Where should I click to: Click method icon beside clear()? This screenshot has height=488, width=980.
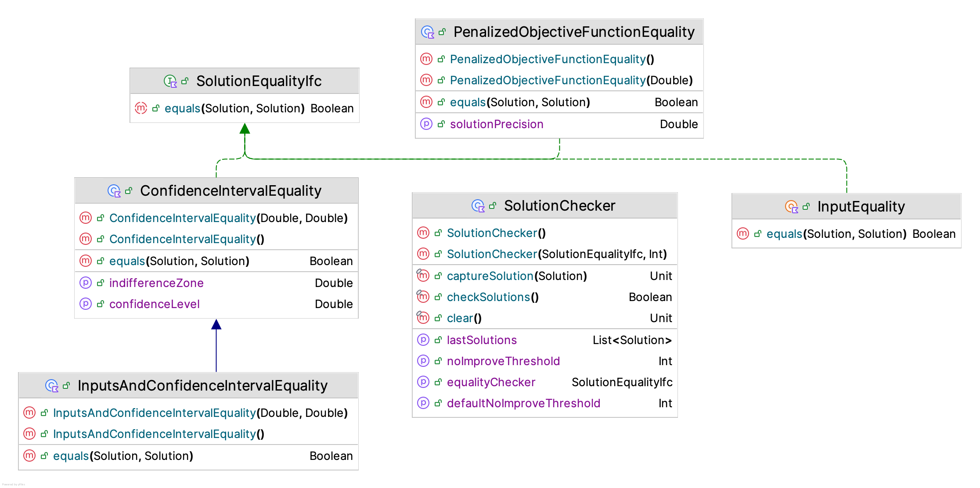tap(423, 317)
